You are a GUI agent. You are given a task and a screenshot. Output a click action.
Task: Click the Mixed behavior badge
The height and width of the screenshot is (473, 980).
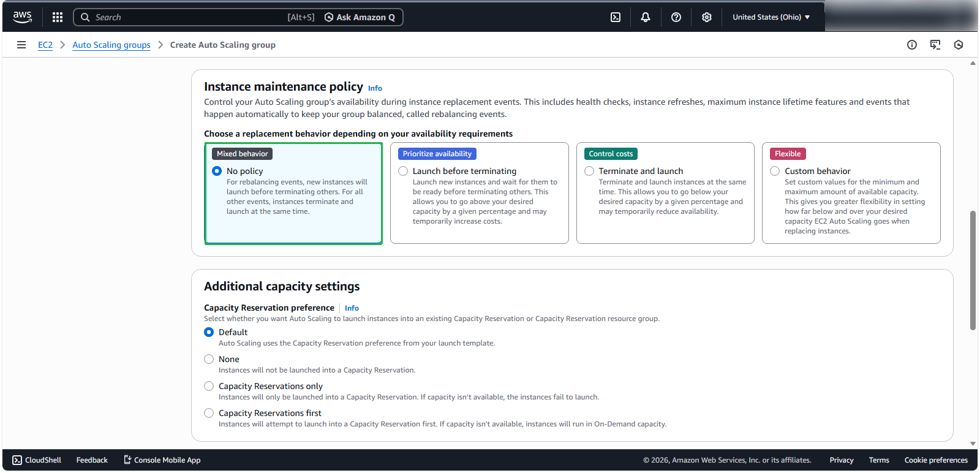242,154
